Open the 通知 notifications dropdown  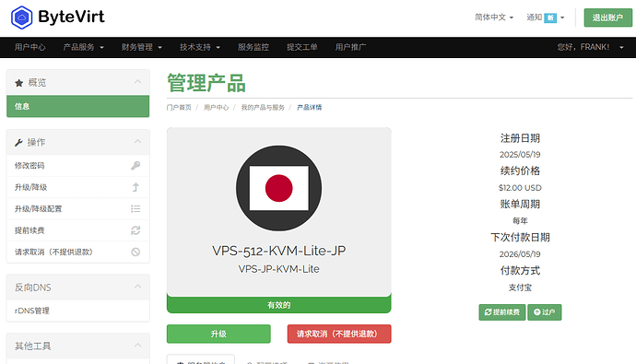point(545,18)
